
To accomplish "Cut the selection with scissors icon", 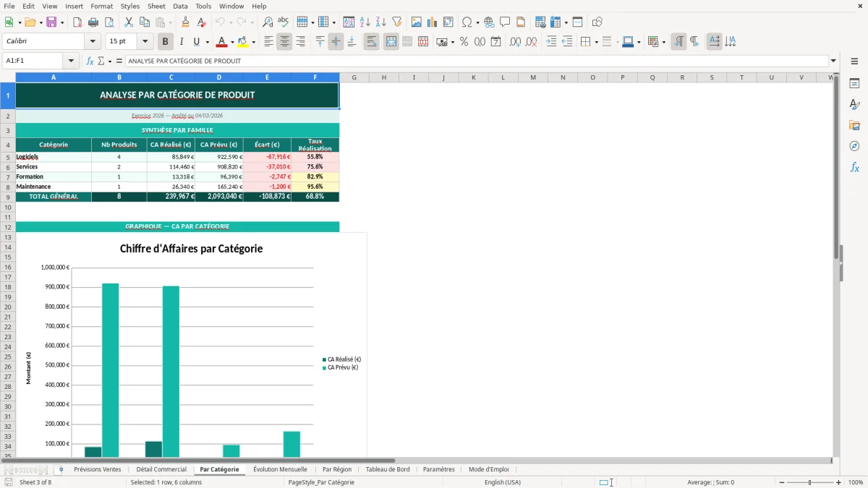I will 128,22.
